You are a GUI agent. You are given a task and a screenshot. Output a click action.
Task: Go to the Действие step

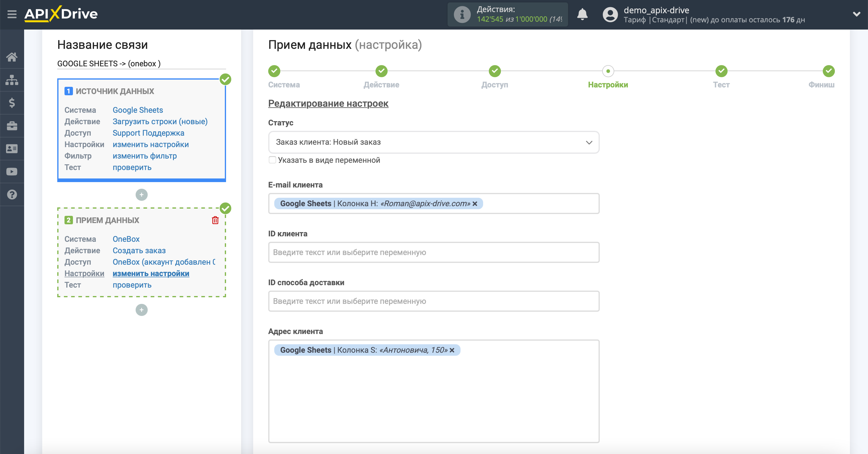[382, 71]
